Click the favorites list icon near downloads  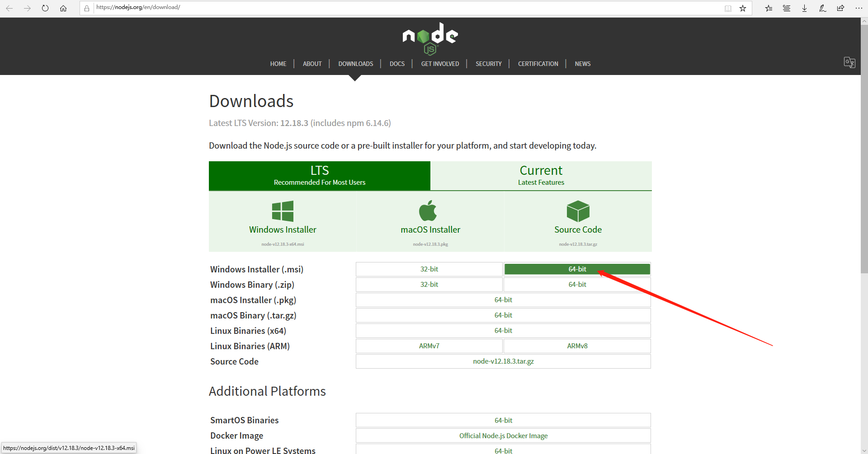[768, 8]
